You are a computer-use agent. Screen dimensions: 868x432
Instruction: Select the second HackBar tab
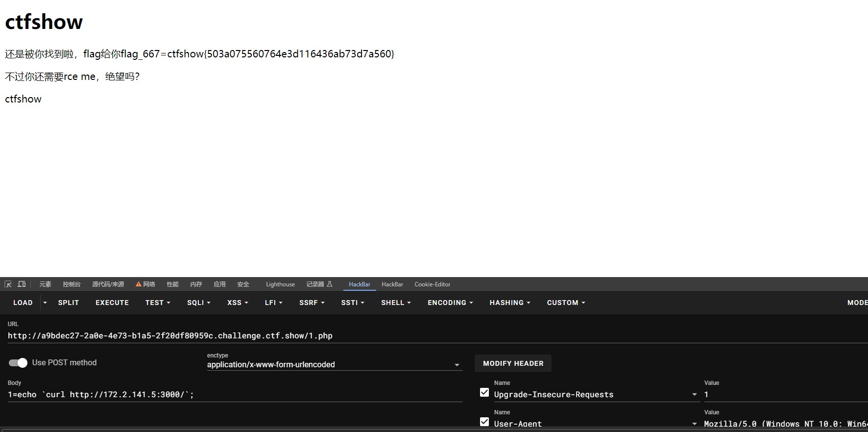(x=392, y=284)
